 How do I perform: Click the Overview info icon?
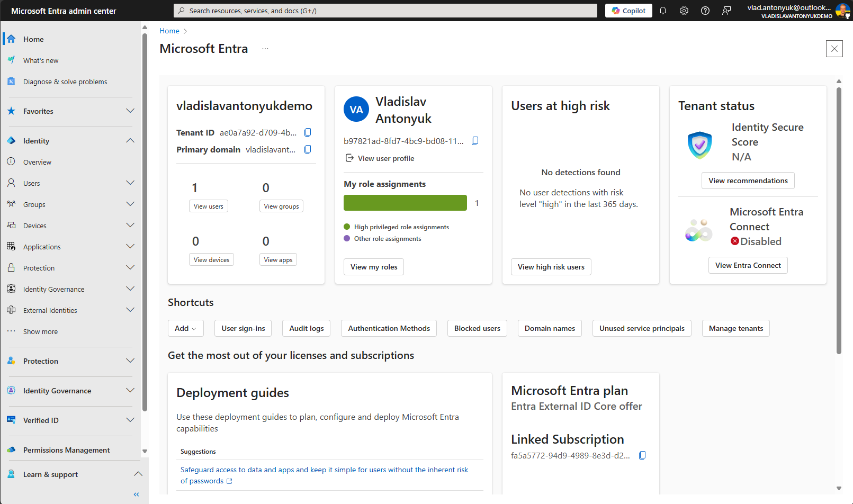coord(11,162)
